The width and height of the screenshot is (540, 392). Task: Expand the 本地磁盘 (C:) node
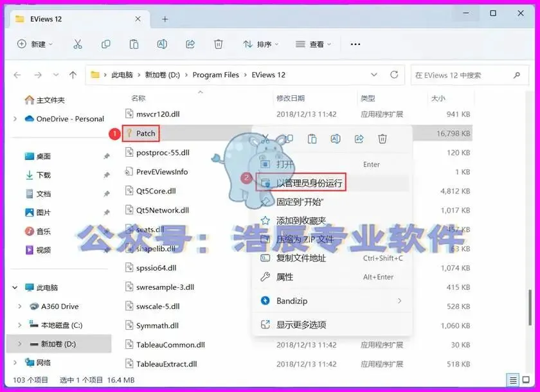point(20,325)
